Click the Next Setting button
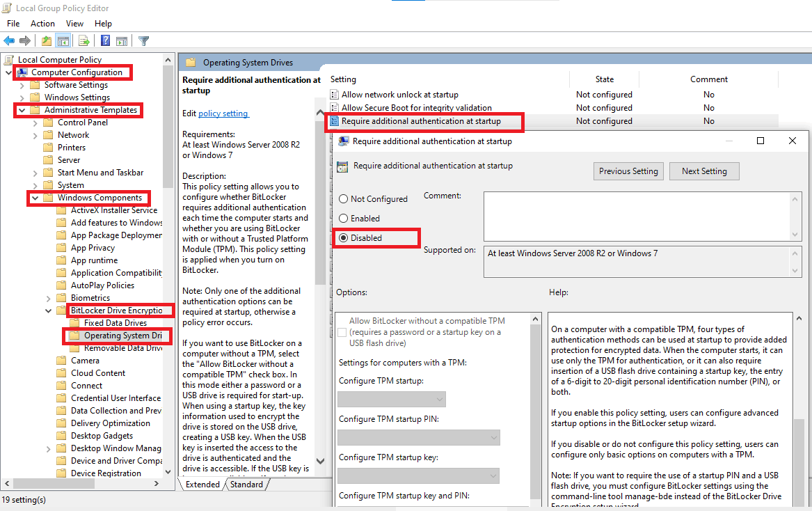The image size is (812, 511). click(x=704, y=171)
